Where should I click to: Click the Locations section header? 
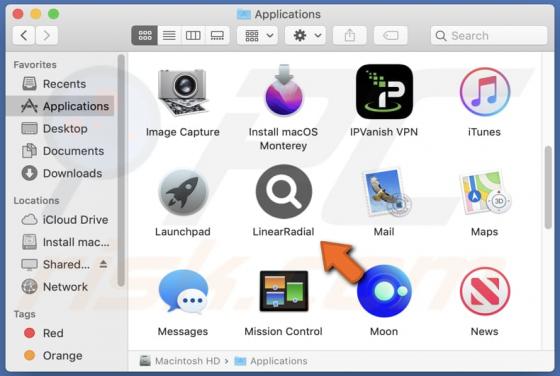point(36,200)
